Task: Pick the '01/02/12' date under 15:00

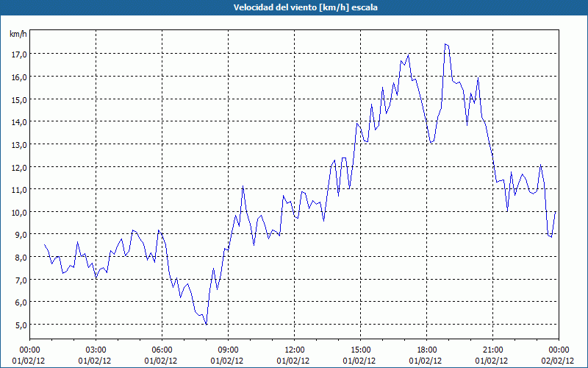Action: (x=359, y=361)
